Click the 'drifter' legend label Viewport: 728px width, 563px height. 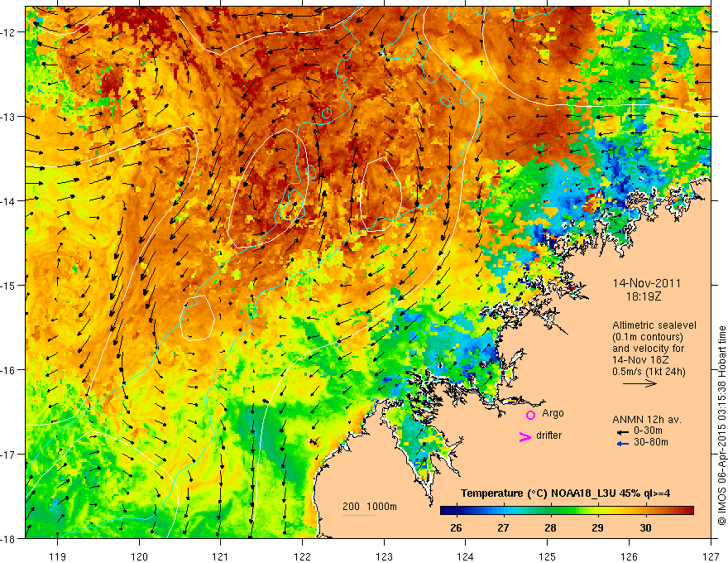(548, 435)
